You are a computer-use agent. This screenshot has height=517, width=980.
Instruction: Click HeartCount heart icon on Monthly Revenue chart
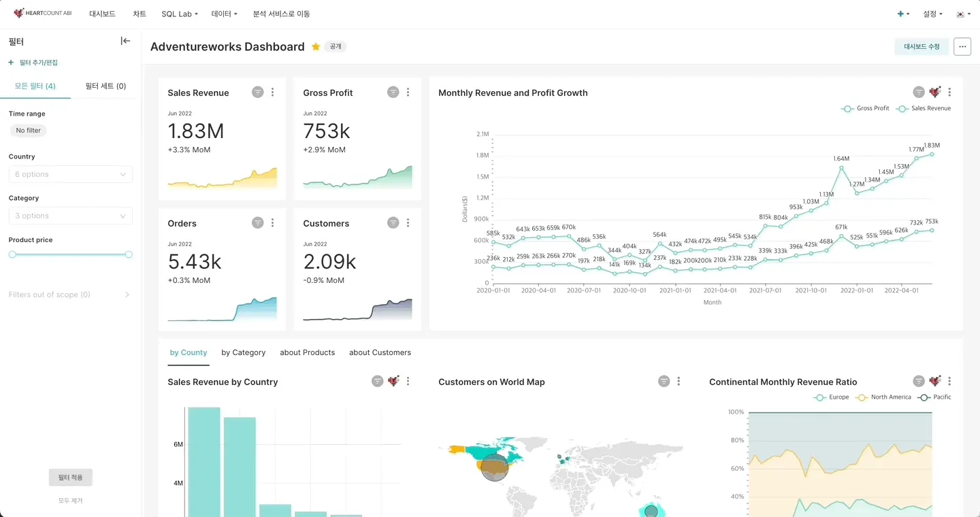[x=935, y=92]
